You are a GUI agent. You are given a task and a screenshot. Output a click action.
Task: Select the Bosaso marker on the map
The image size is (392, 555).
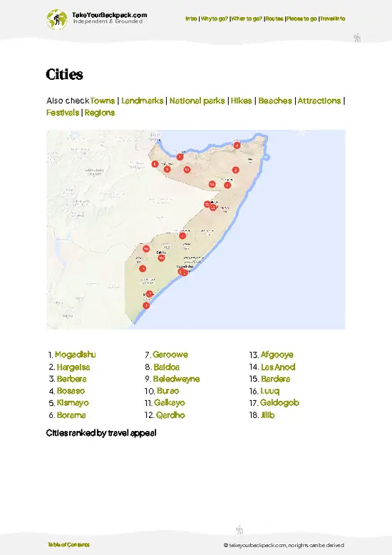237,145
